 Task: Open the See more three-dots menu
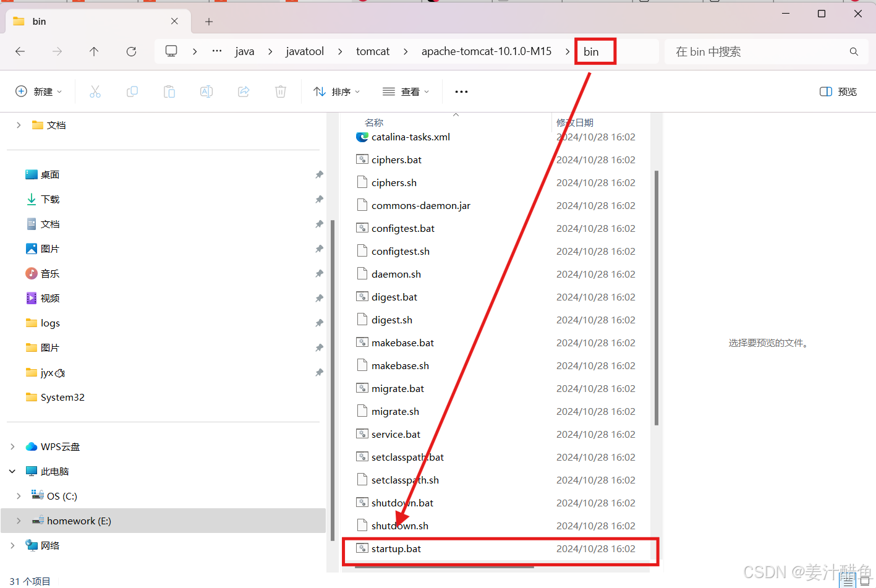(x=461, y=92)
